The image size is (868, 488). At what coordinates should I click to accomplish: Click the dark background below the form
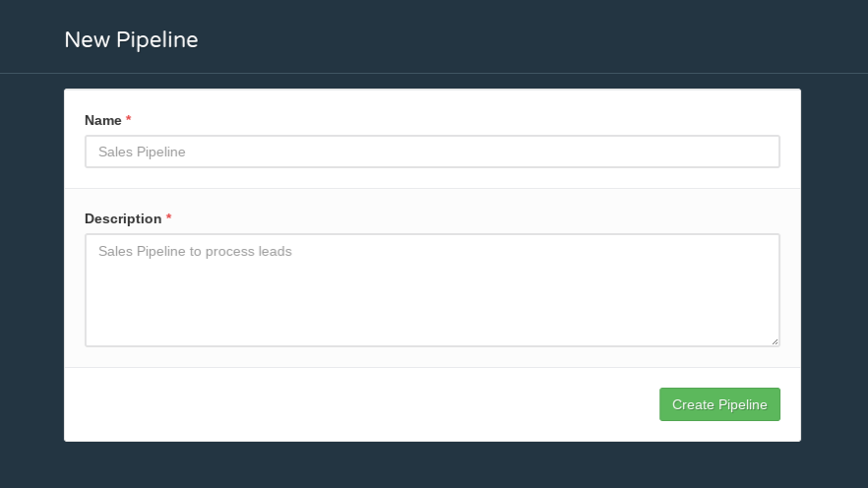tap(434, 465)
